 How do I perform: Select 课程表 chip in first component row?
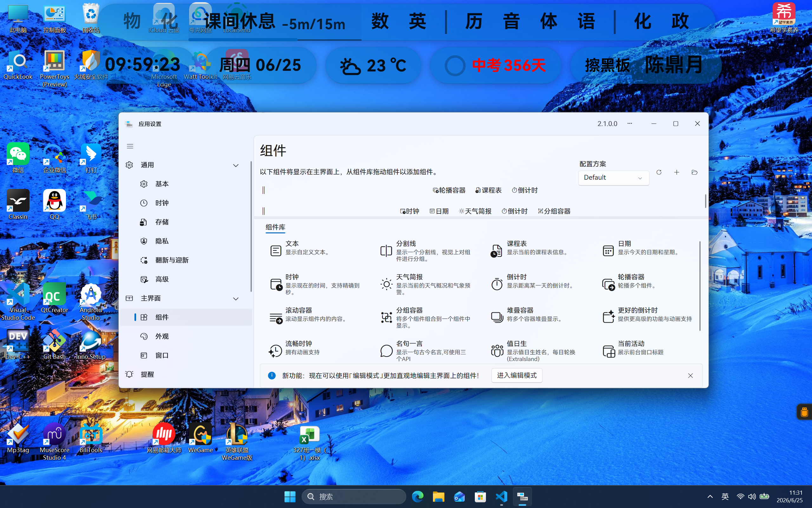488,190
